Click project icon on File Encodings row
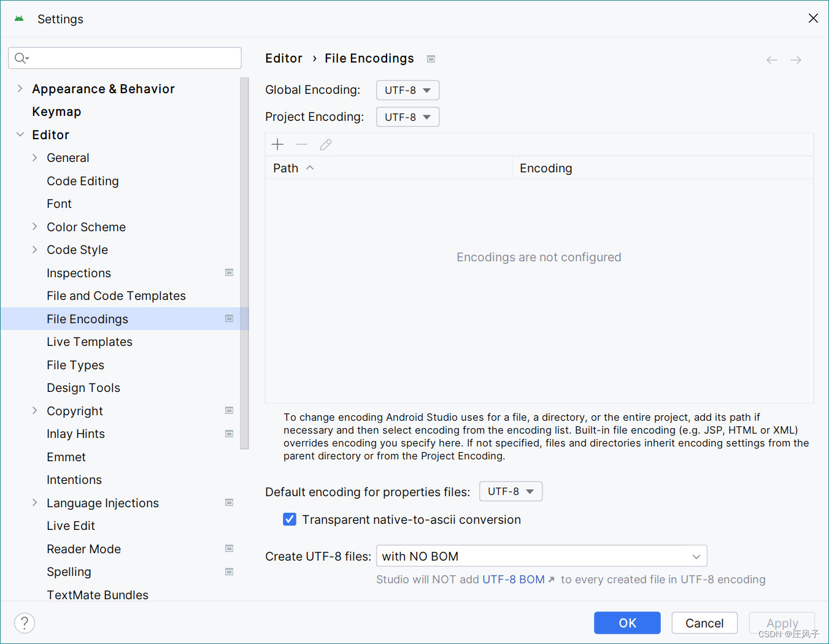Screen dimensions: 829x644 point(229,318)
